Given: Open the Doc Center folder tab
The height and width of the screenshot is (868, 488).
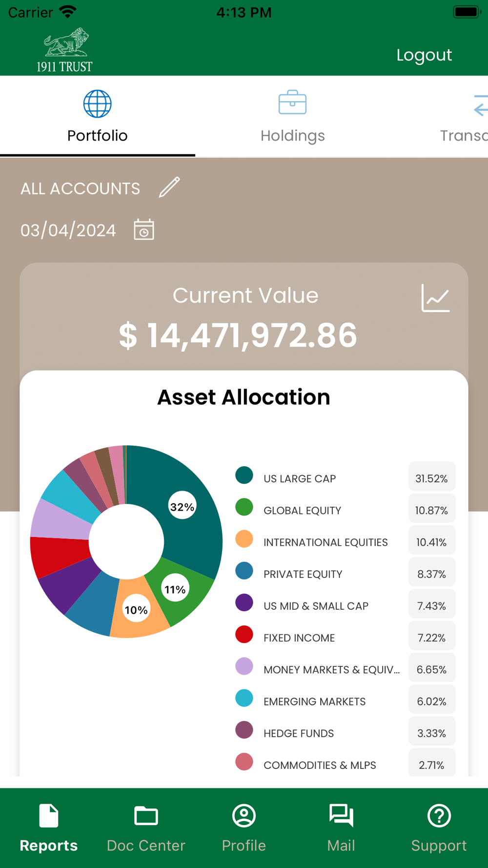Looking at the screenshot, I should (146, 828).
